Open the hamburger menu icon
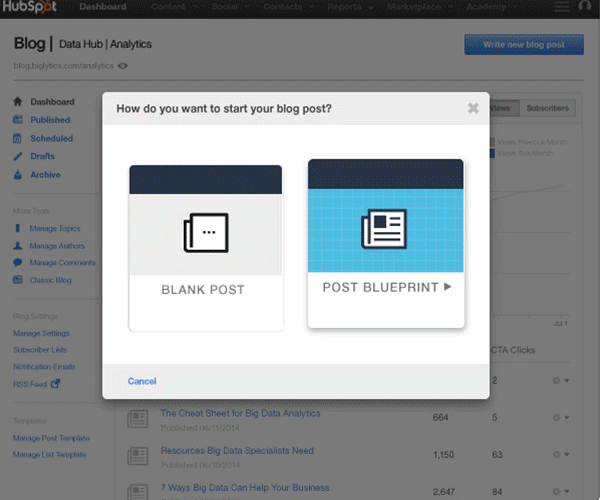 pyautogui.click(x=562, y=6)
